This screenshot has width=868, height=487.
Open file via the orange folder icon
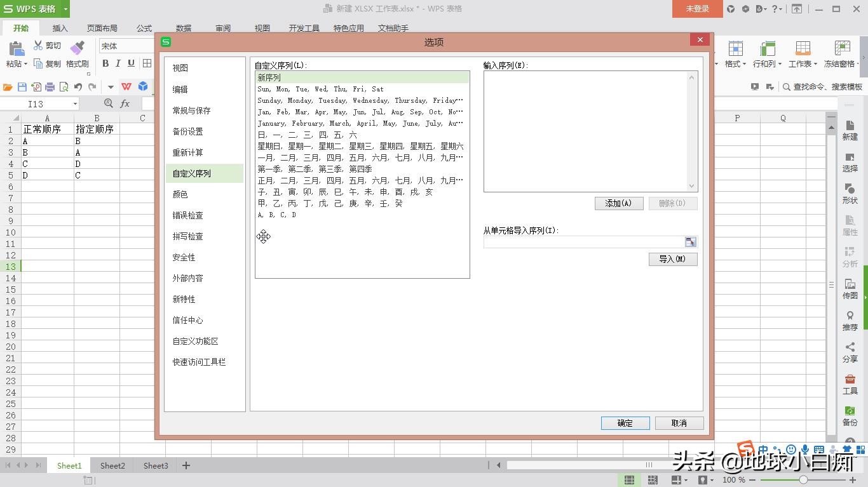click(x=8, y=87)
